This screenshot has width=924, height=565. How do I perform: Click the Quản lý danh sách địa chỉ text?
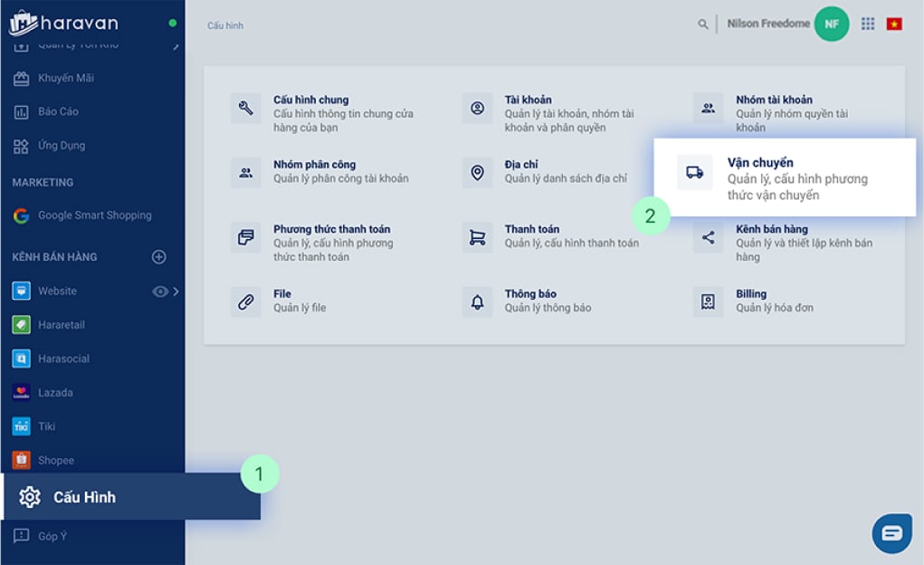[566, 178]
